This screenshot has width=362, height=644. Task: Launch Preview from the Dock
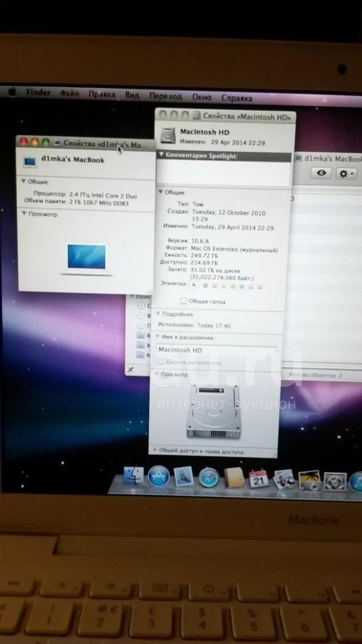point(284,479)
